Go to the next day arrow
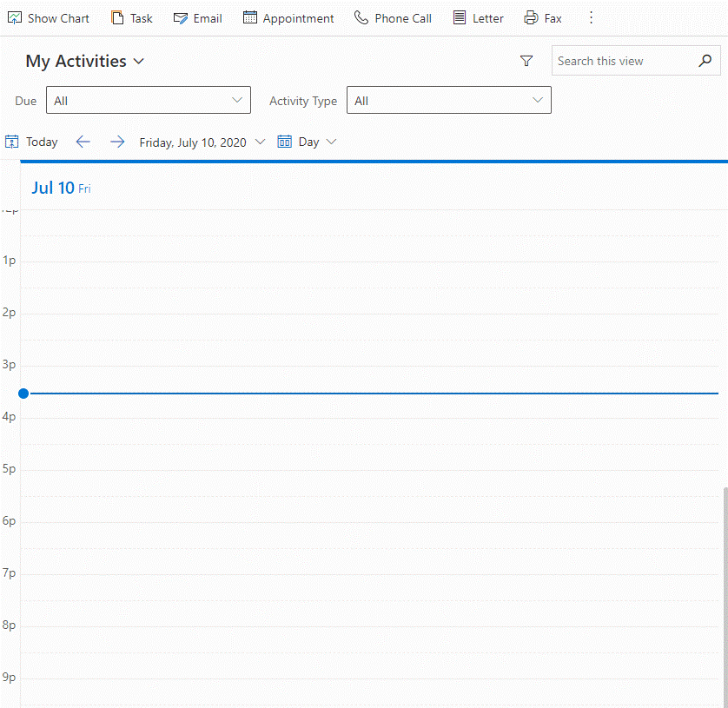 click(117, 142)
